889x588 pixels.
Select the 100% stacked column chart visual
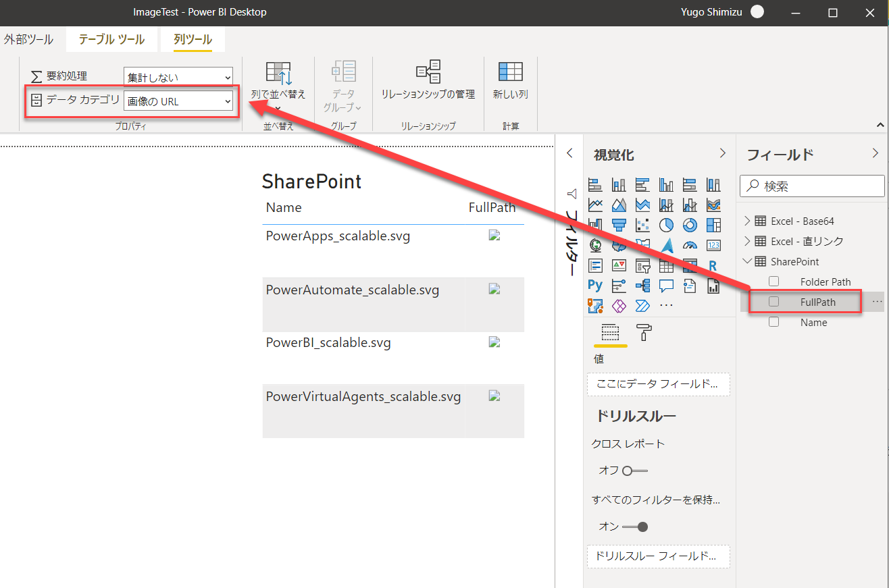[713, 184]
